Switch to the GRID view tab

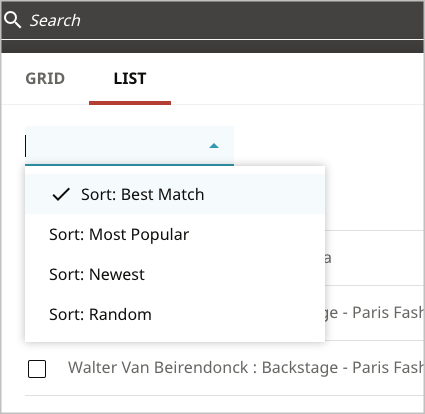pyautogui.click(x=45, y=79)
